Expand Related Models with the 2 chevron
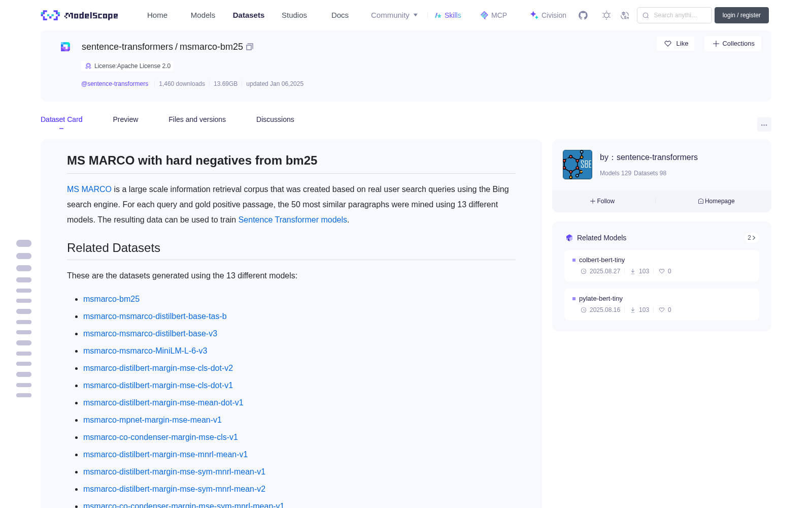Image resolution: width=812 pixels, height=508 pixels. pyautogui.click(x=752, y=238)
